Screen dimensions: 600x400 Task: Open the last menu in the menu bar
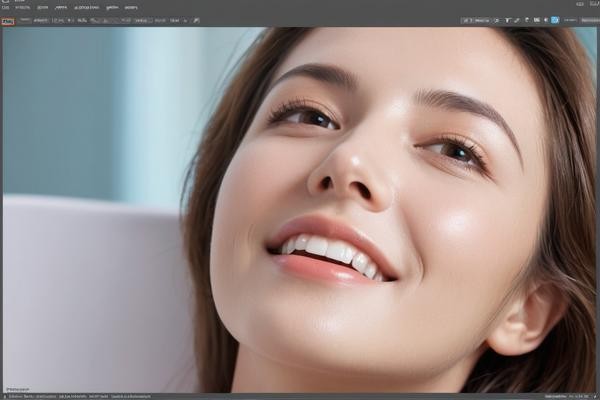pos(130,6)
